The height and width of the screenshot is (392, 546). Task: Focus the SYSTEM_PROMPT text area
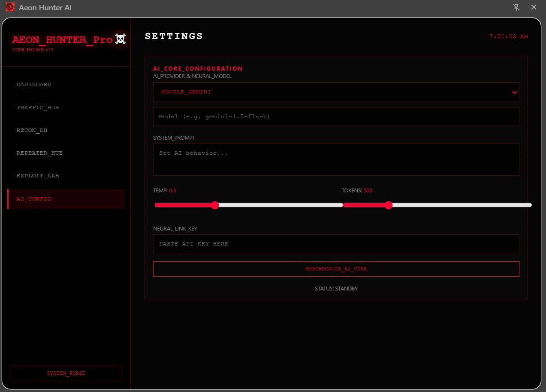point(336,159)
